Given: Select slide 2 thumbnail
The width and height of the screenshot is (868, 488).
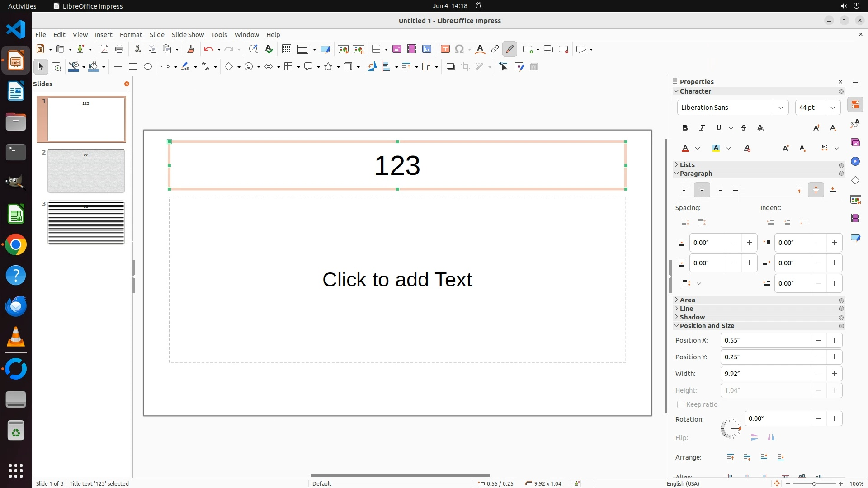Looking at the screenshot, I should [x=86, y=171].
